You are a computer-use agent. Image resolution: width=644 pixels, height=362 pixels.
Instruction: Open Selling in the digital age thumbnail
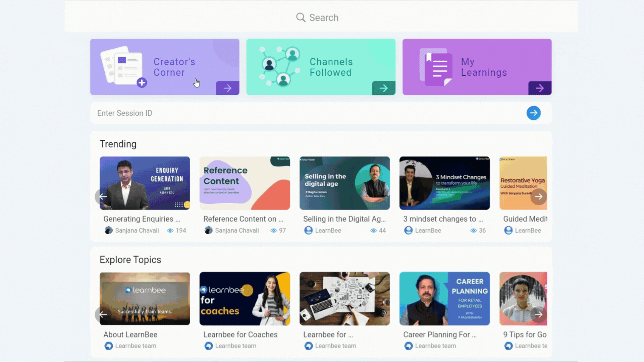pyautogui.click(x=344, y=183)
